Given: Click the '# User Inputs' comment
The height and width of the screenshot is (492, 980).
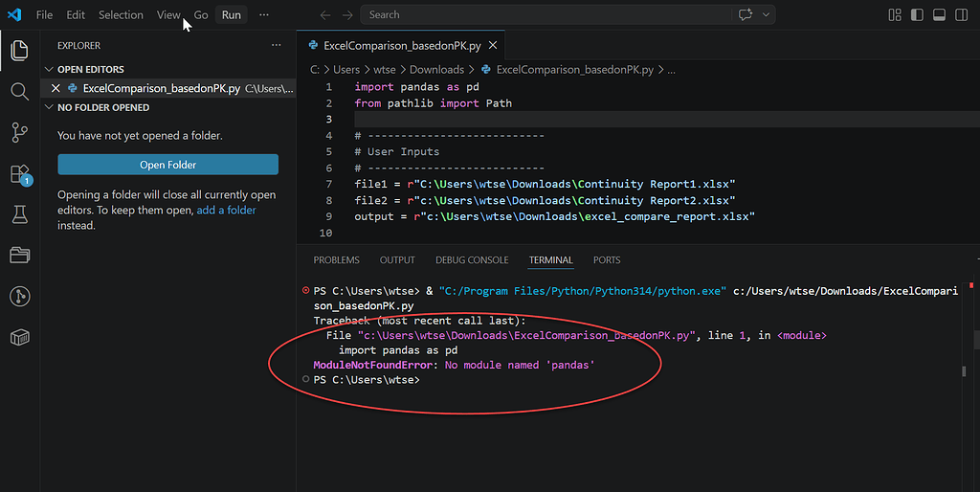Looking at the screenshot, I should 397,151.
